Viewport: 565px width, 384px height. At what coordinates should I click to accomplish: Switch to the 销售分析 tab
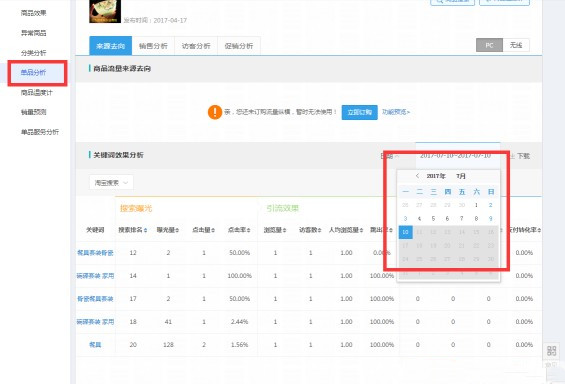click(153, 46)
